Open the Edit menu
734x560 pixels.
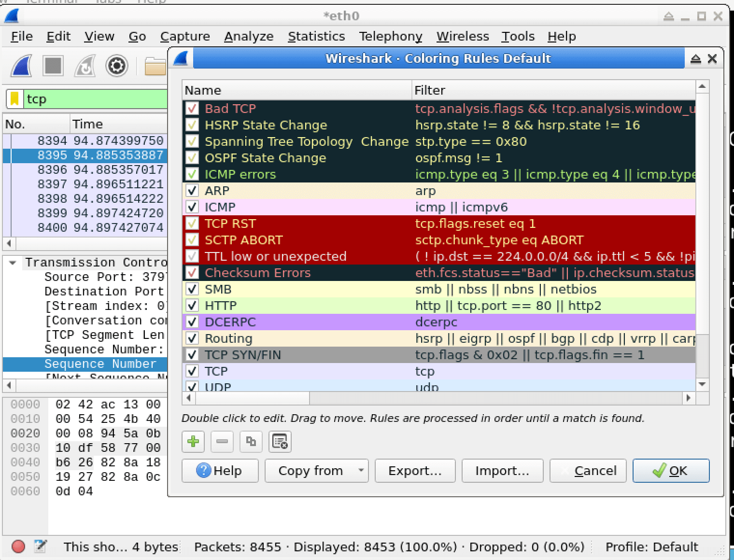pyautogui.click(x=58, y=36)
